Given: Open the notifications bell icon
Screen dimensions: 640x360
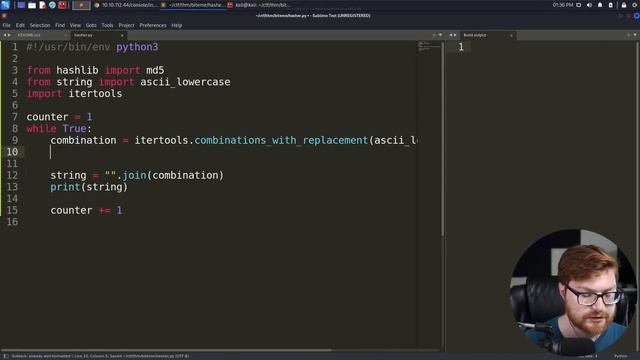Looking at the screenshot, I should pos(600,5).
